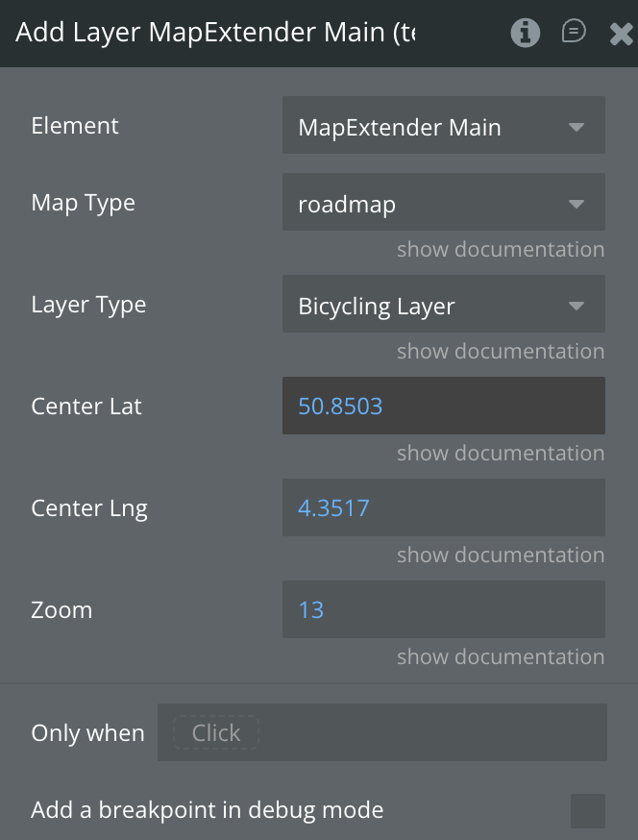Viewport: 638px width, 840px height.
Task: Show documentation for Map Type
Action: coord(501,250)
